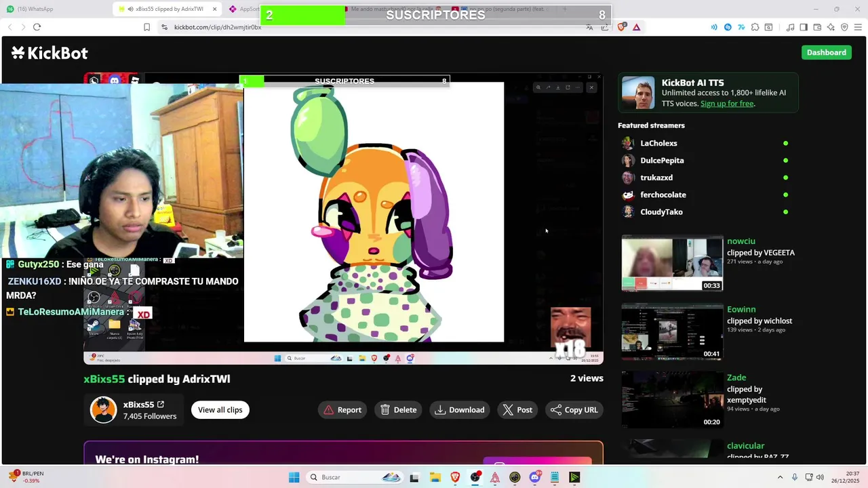This screenshot has width=868, height=488.
Task: Click '7,405 Followers' text
Action: pos(150,416)
